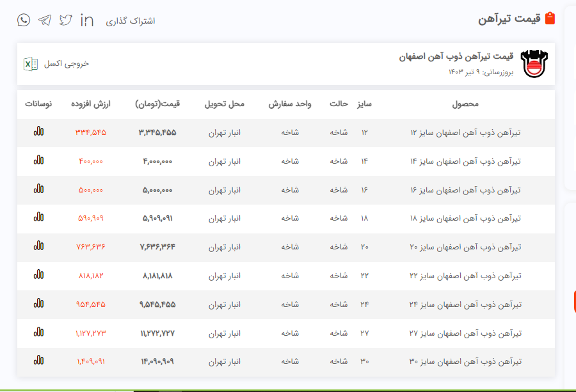Viewport: 576px width, 392px height.
Task: Open price chart for size 12 beam
Action: pos(39,132)
